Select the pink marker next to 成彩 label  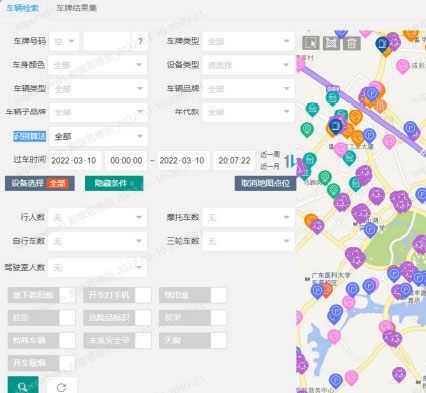(403, 66)
